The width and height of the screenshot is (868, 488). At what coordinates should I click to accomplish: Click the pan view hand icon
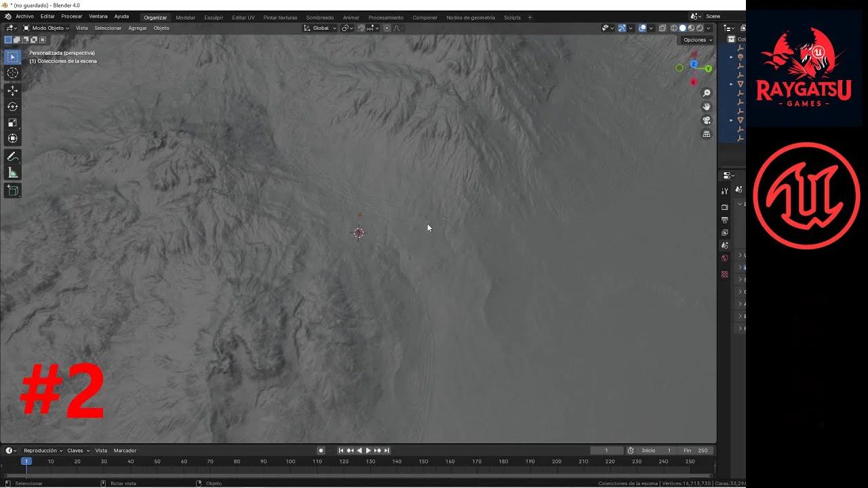pyautogui.click(x=707, y=106)
